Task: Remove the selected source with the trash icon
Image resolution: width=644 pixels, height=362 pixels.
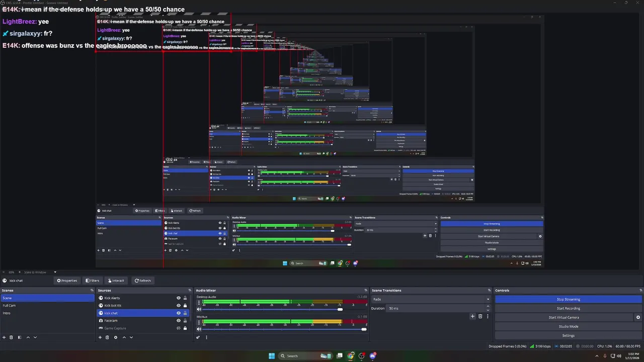Action: pos(107,337)
